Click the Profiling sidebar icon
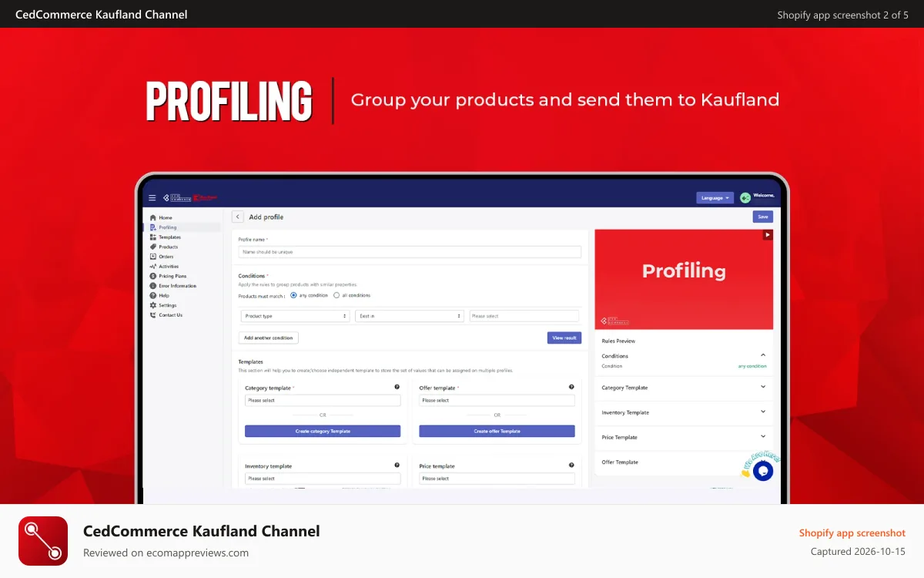Image resolution: width=924 pixels, height=578 pixels. point(152,227)
